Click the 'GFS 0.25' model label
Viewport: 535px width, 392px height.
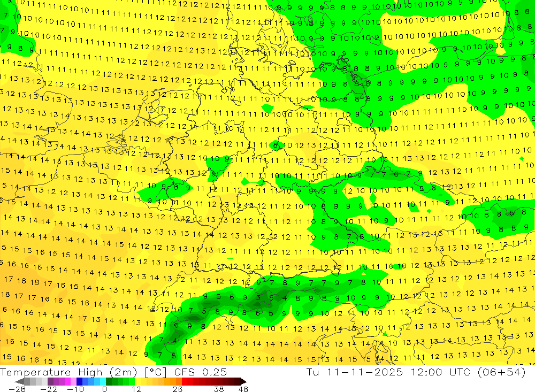(200, 372)
